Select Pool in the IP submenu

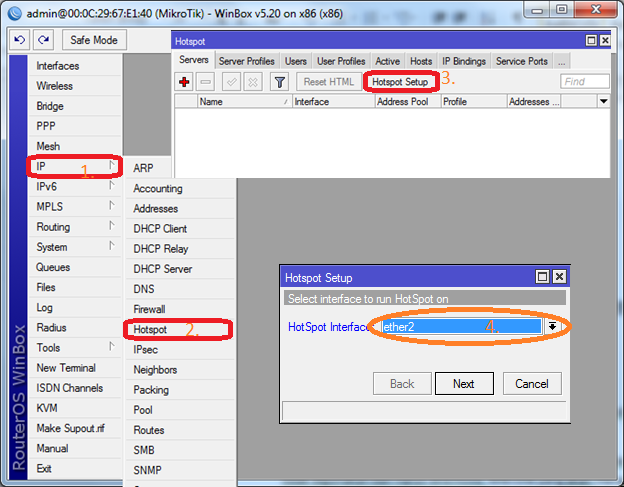click(180, 410)
